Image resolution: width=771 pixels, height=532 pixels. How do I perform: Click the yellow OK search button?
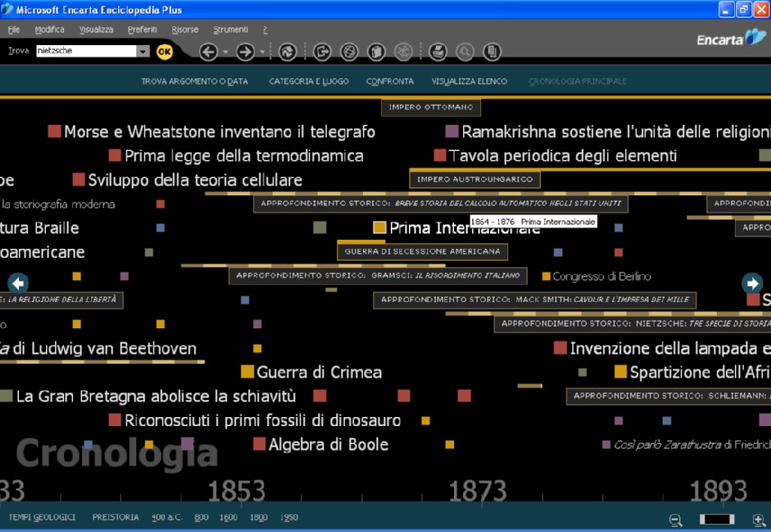(x=165, y=52)
